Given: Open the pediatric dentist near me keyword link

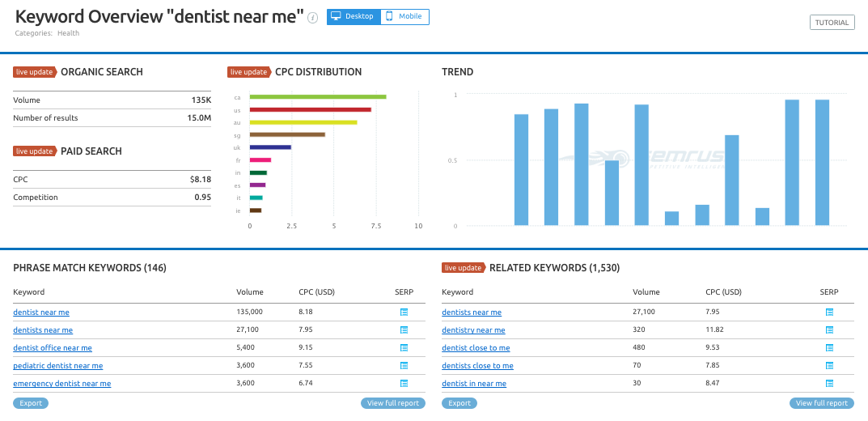Looking at the screenshot, I should tap(58, 366).
